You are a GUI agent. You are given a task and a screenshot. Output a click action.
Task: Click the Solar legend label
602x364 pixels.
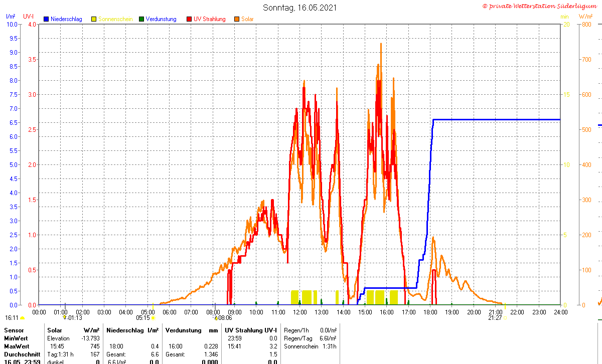point(247,19)
